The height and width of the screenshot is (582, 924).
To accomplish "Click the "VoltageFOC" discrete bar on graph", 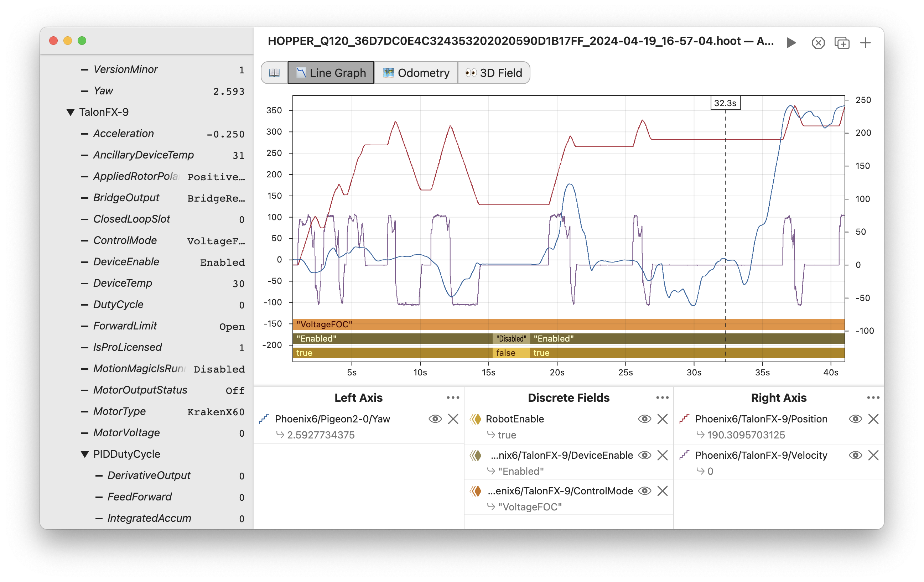I will [x=569, y=324].
